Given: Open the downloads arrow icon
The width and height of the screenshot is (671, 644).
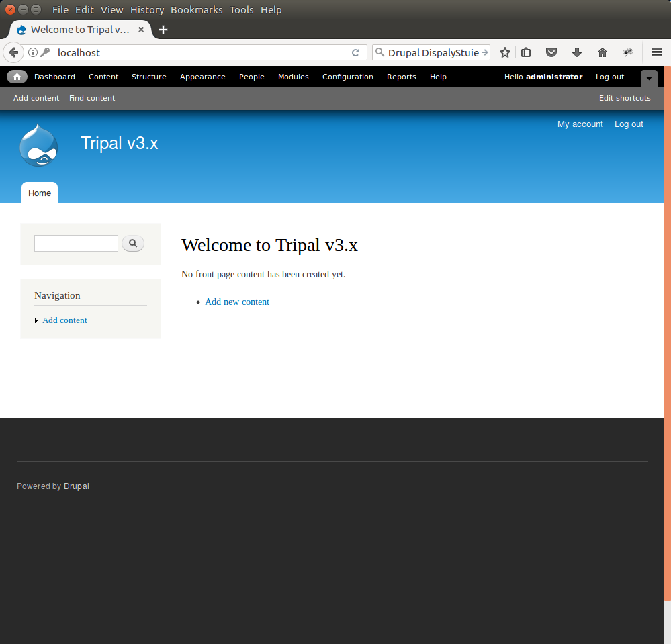Looking at the screenshot, I should click(576, 52).
